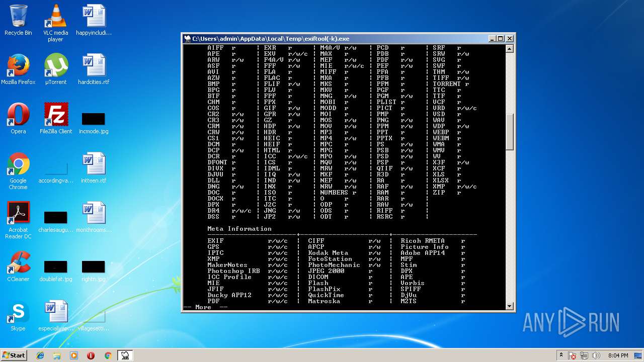Click the console vertical scrollbar thumb

click(x=509, y=132)
